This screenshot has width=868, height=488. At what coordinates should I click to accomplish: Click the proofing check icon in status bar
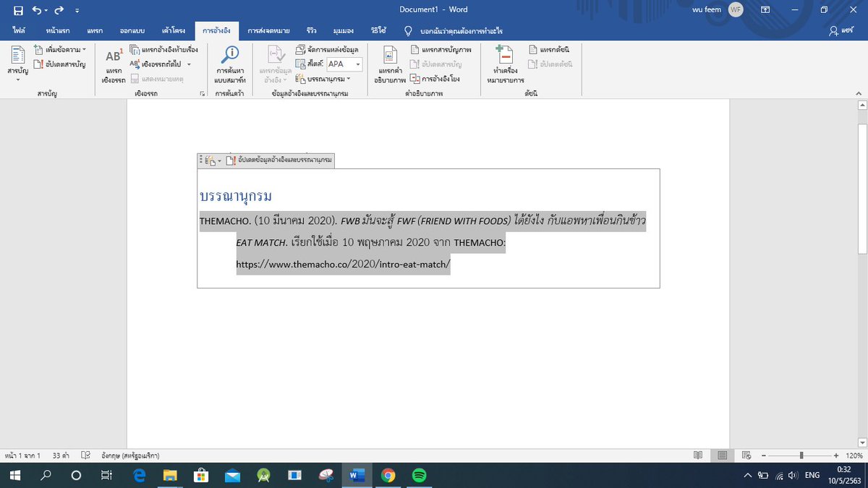[86, 455]
